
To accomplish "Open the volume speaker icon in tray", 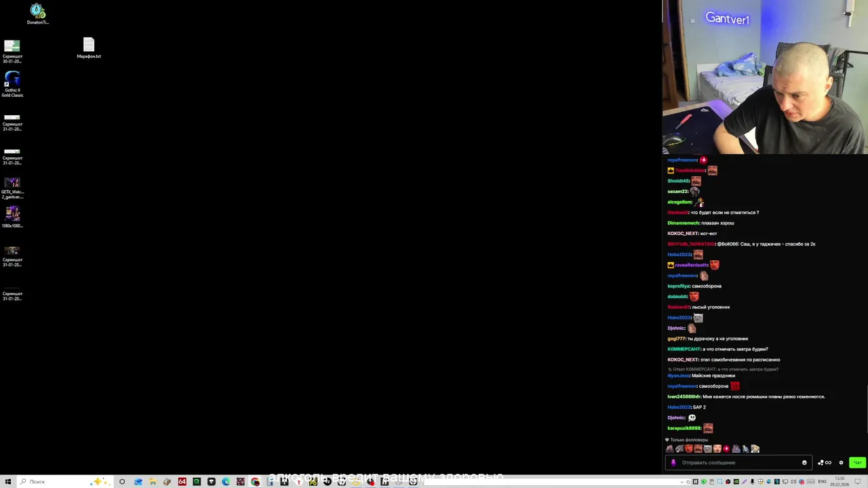I will [793, 482].
